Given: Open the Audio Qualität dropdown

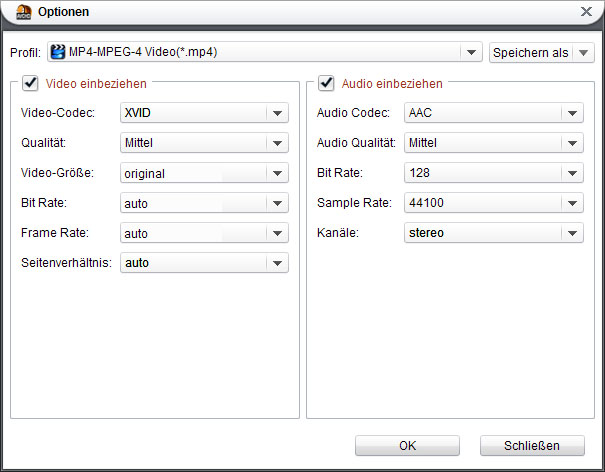Looking at the screenshot, I should (493, 143).
